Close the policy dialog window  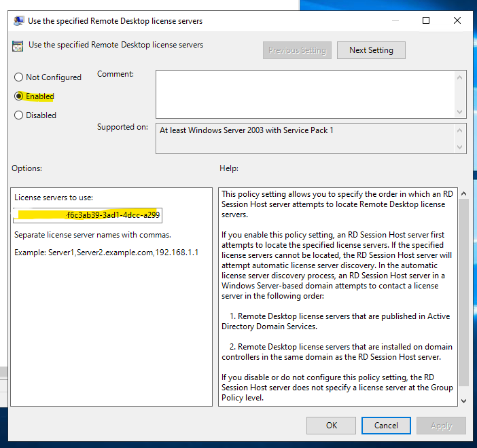click(x=457, y=20)
